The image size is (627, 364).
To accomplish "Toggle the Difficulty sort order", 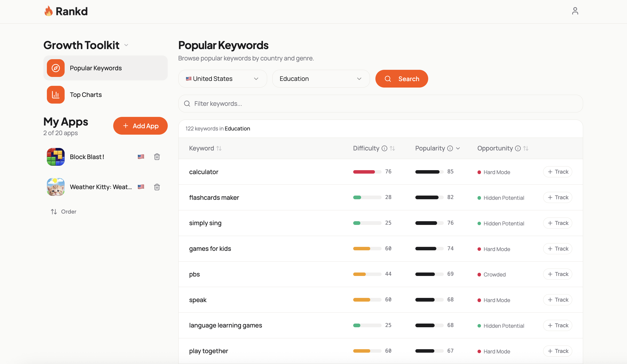I will [393, 148].
